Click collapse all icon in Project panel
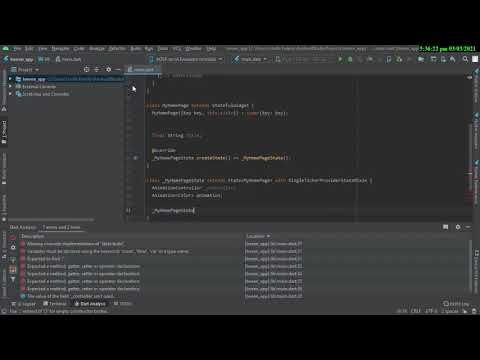The height and width of the screenshot is (360, 480). click(x=97, y=69)
